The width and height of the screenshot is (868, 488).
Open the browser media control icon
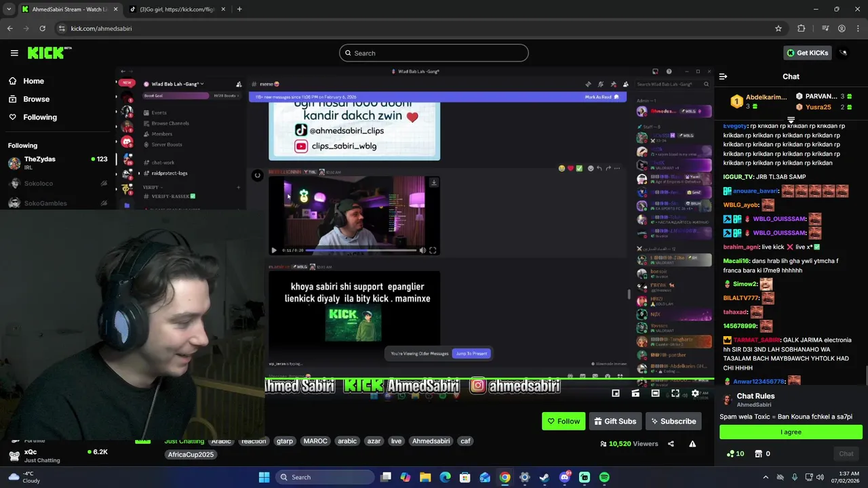point(825,28)
